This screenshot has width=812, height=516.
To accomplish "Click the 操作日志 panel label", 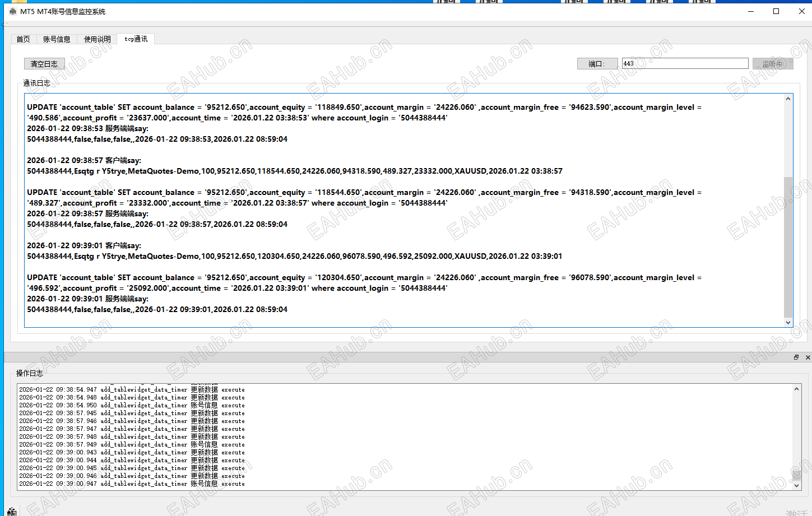I will 29,373.
